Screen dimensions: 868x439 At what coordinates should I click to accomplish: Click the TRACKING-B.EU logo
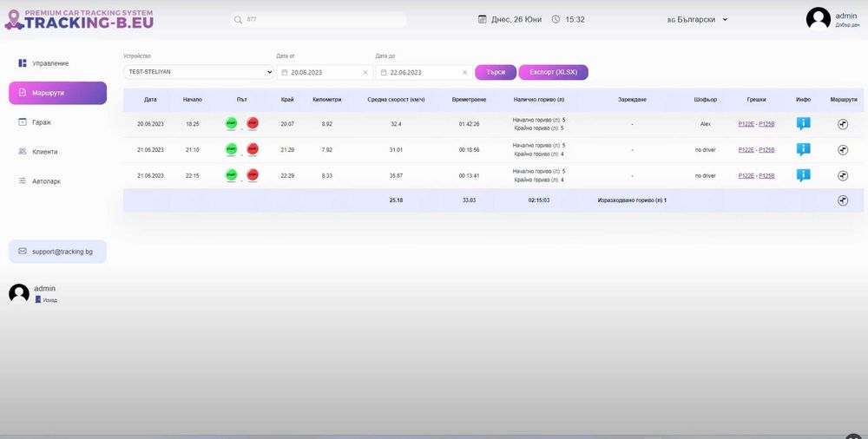pyautogui.click(x=79, y=19)
